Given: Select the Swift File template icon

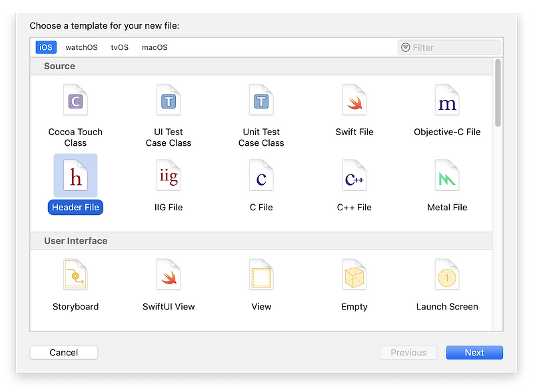Looking at the screenshot, I should click(x=354, y=100).
